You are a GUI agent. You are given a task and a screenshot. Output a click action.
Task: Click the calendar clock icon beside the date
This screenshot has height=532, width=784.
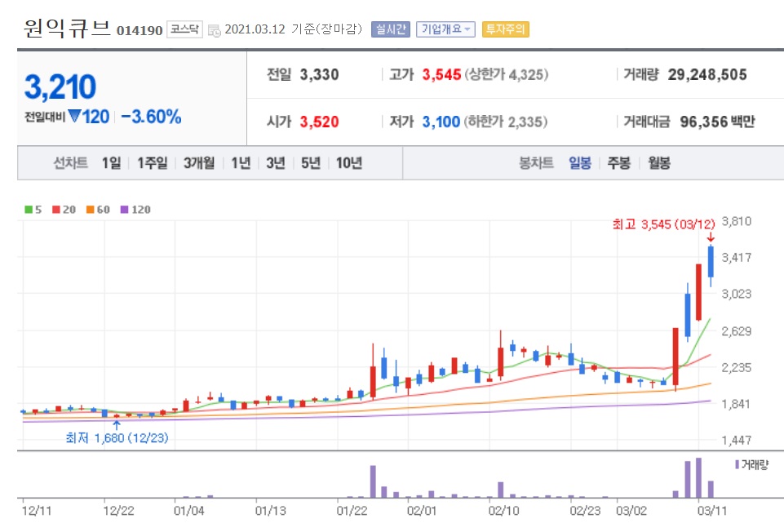pyautogui.click(x=215, y=30)
